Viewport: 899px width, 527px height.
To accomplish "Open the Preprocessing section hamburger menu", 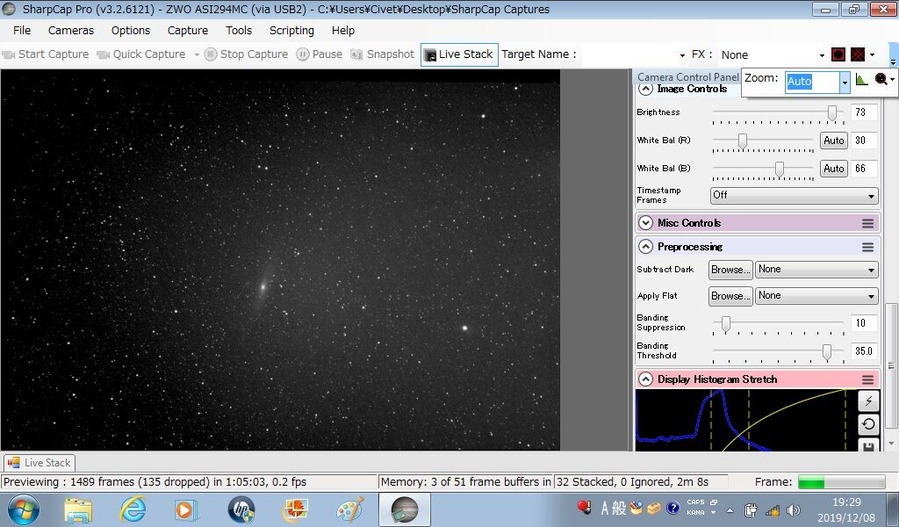I will pos(867,247).
